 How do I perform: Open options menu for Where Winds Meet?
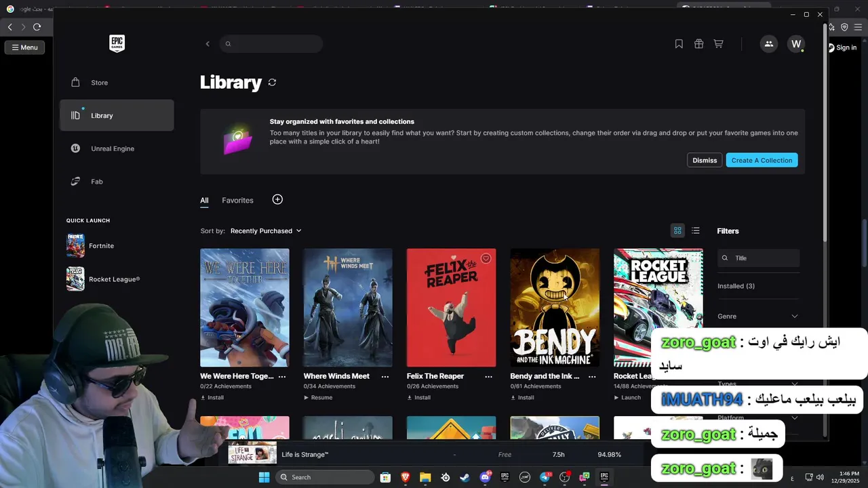(385, 376)
